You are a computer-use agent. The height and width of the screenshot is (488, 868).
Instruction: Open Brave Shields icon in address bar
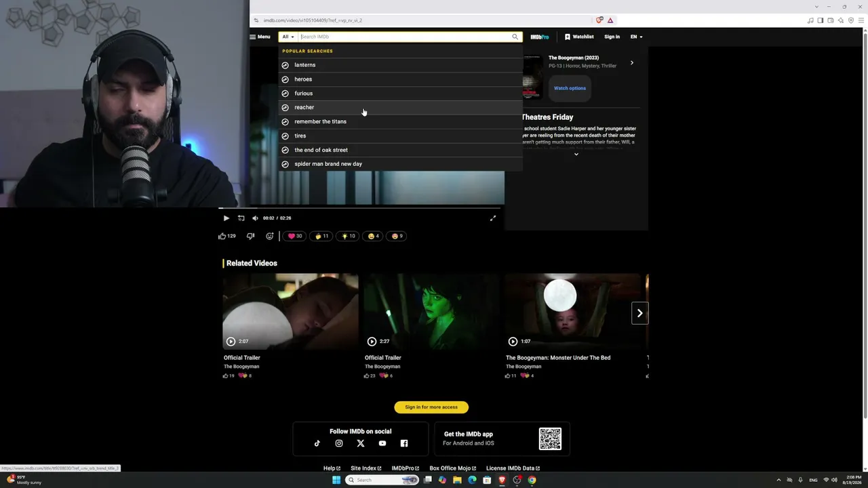599,20
